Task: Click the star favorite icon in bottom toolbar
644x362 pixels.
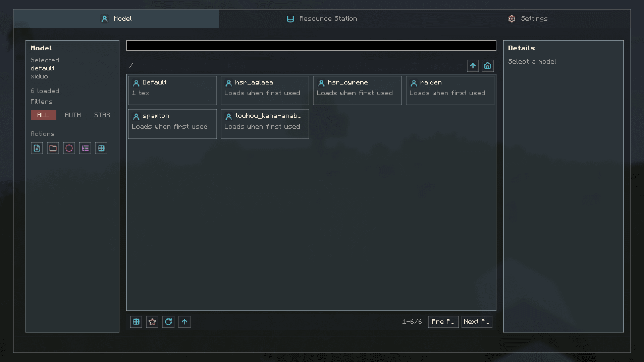Action: 152,322
